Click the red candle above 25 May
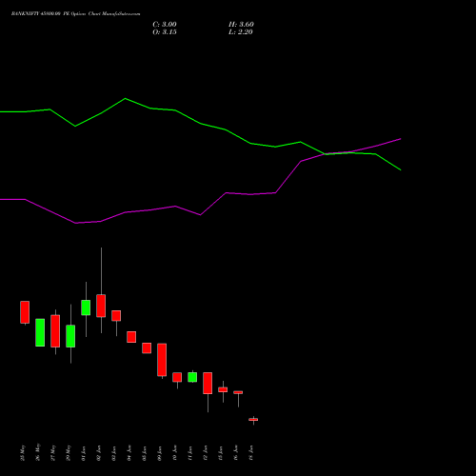The height and width of the screenshot is (476, 476). point(25,312)
